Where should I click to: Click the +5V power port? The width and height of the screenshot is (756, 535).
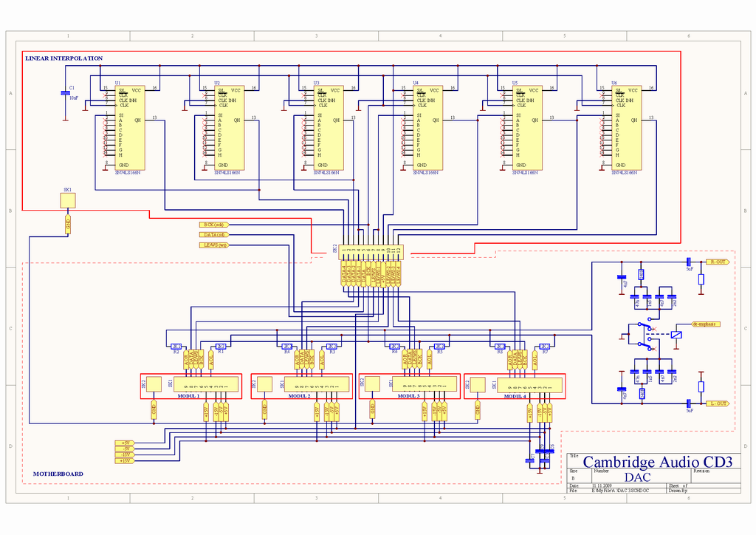click(x=123, y=443)
